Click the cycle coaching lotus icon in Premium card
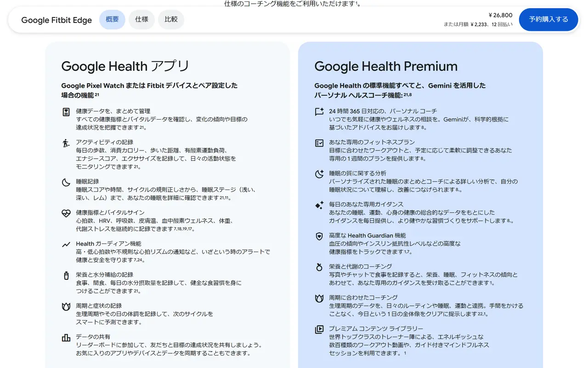Image resolution: width=588 pixels, height=368 pixels. coord(319,298)
